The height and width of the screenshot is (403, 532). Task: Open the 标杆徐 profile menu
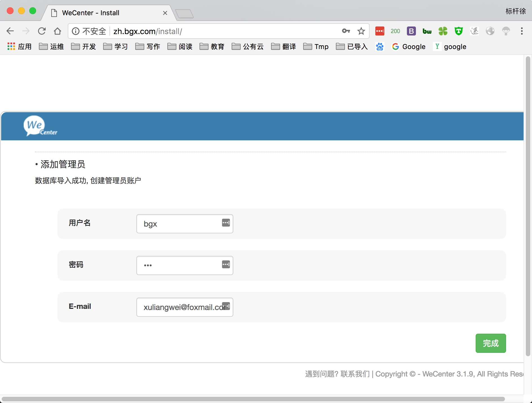[x=516, y=11]
